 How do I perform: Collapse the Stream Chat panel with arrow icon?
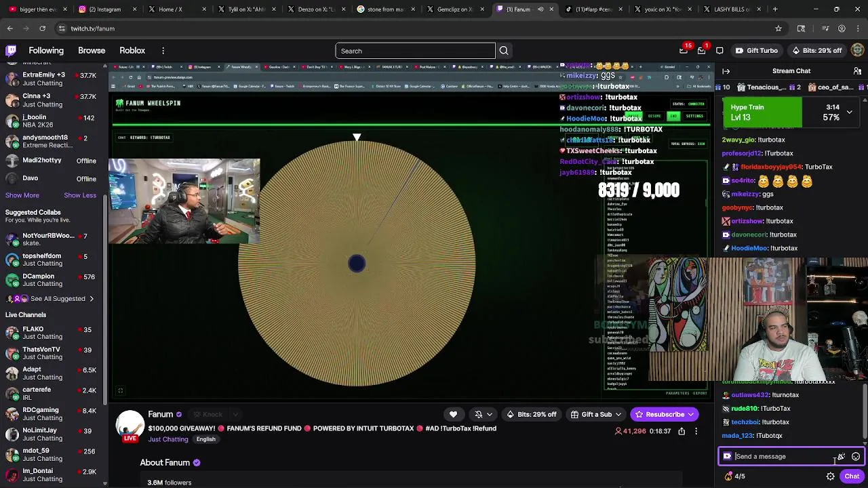pos(726,71)
